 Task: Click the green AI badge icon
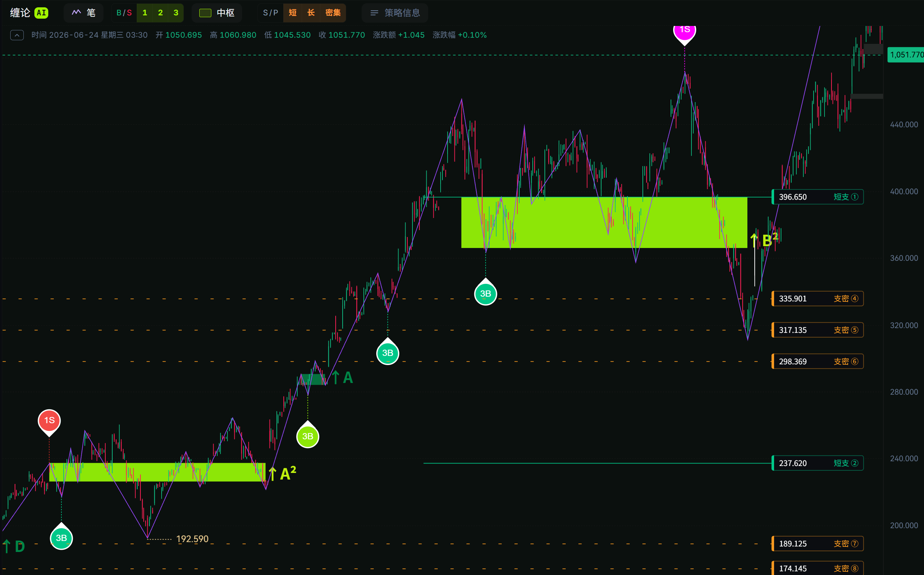pyautogui.click(x=41, y=13)
